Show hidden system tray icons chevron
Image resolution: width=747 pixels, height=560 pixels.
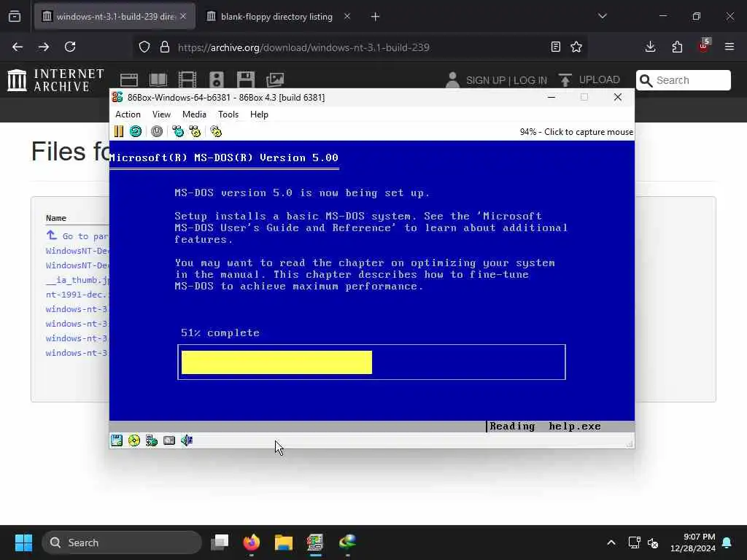tap(611, 542)
